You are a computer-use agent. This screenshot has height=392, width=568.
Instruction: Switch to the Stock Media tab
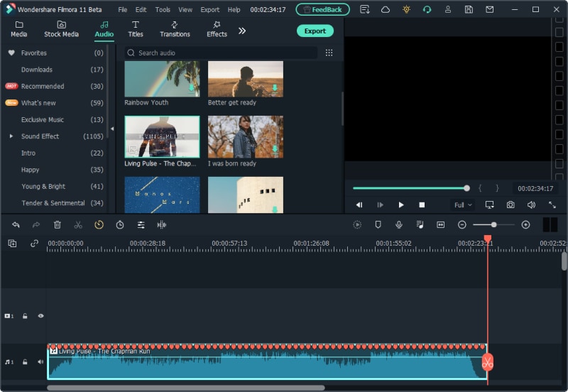61,29
